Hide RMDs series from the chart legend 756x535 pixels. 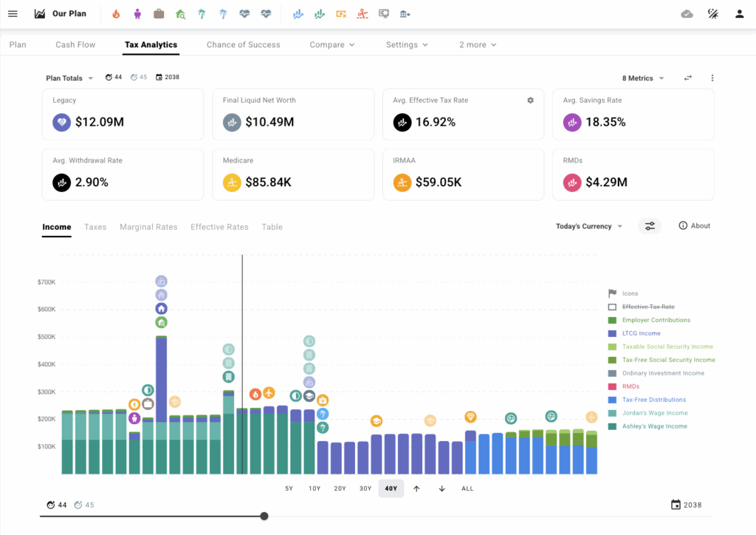[630, 386]
